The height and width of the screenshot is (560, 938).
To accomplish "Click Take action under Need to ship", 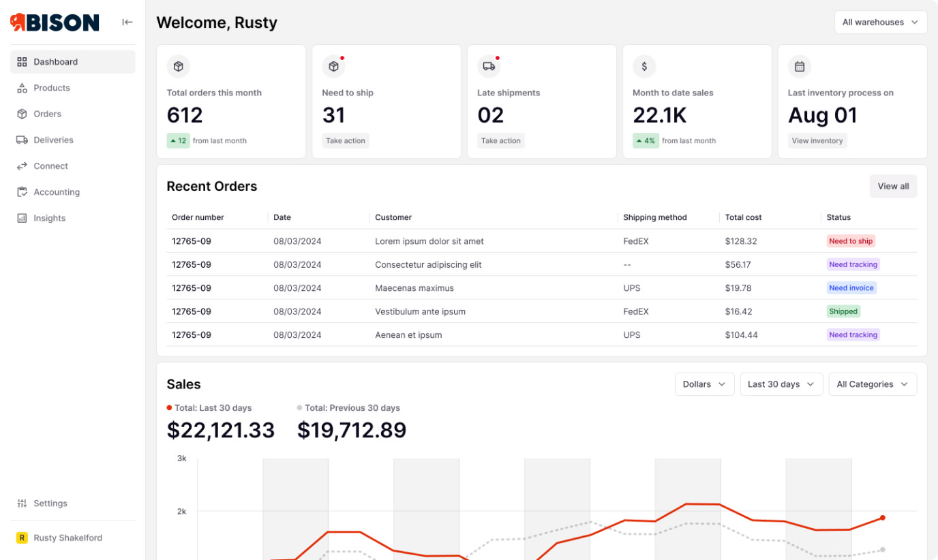I will coord(346,141).
